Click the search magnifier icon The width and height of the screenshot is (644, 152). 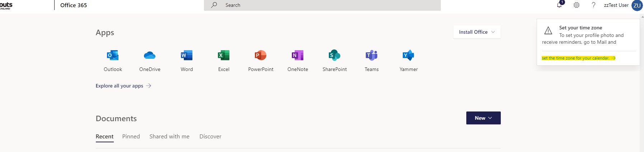pyautogui.click(x=214, y=5)
